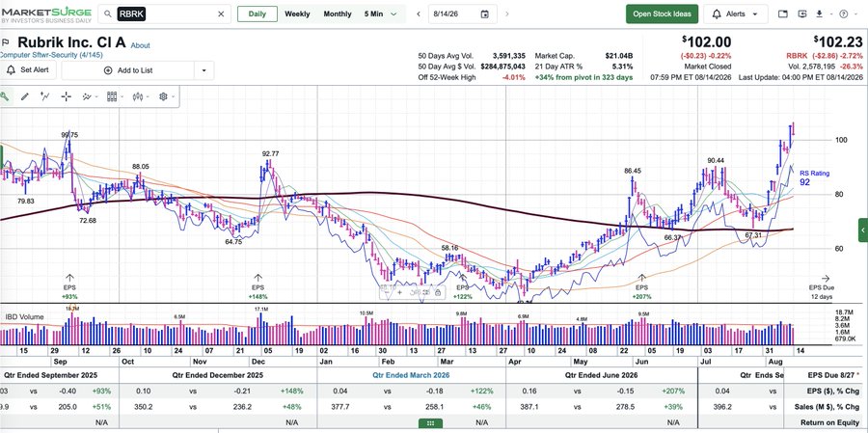The width and height of the screenshot is (868, 433).
Task: Click the 50 Days Avg Vol. 3,591,335 value
Action: 508,56
